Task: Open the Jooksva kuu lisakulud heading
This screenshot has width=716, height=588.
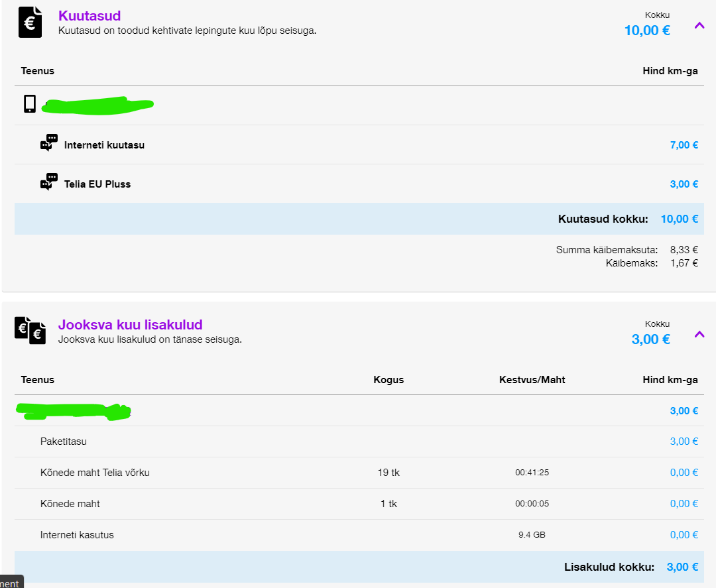Action: (130, 325)
